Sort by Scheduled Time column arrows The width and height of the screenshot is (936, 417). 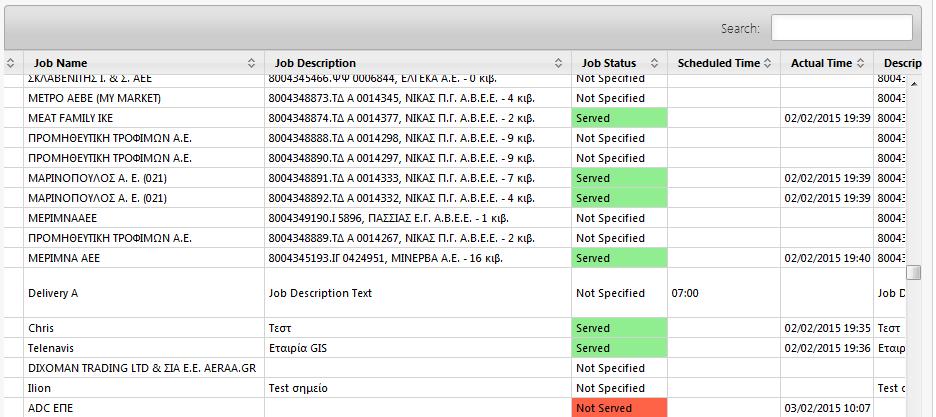(x=767, y=63)
